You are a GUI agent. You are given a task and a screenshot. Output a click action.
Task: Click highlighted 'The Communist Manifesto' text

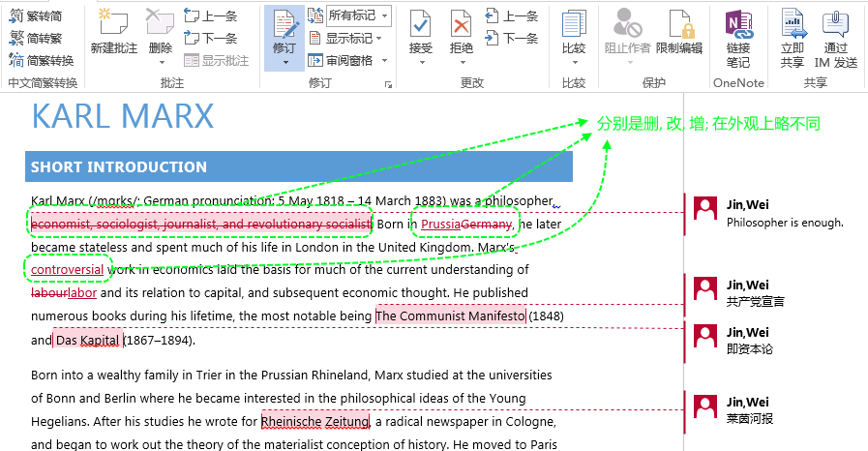[450, 316]
